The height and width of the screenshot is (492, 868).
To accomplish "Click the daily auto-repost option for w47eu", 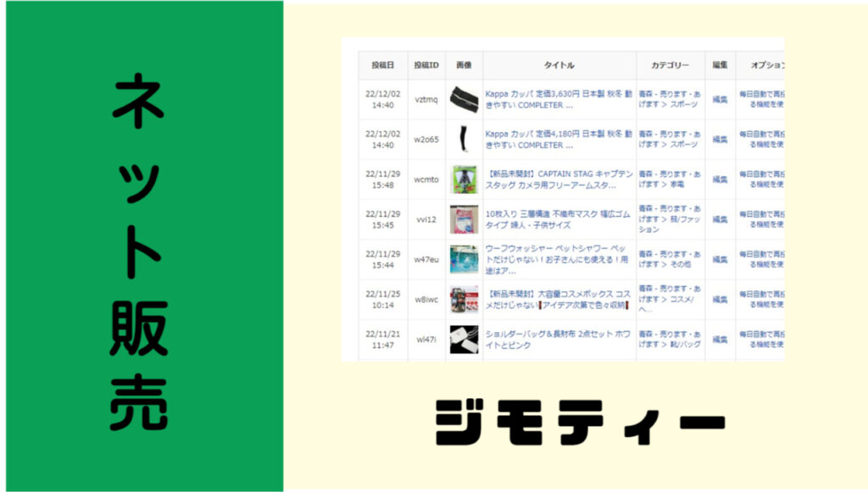I will pos(762,259).
